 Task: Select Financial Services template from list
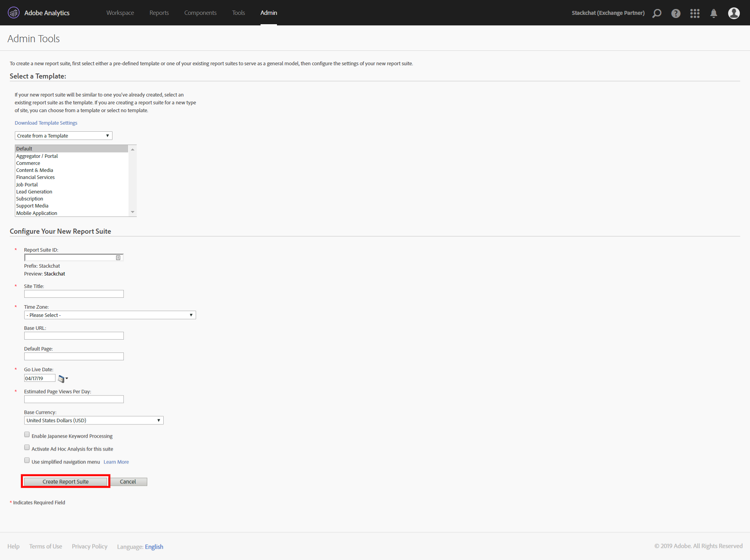pos(35,177)
